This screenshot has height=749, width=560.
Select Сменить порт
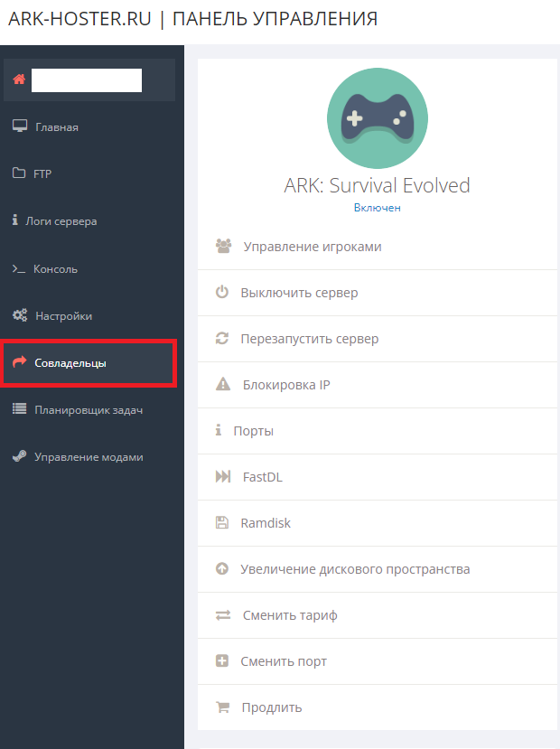click(x=378, y=661)
